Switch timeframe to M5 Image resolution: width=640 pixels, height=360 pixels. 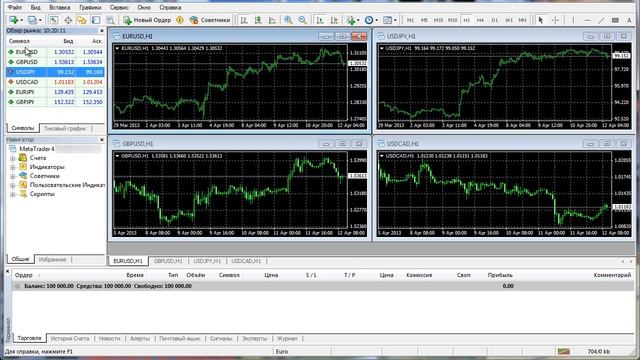point(424,20)
